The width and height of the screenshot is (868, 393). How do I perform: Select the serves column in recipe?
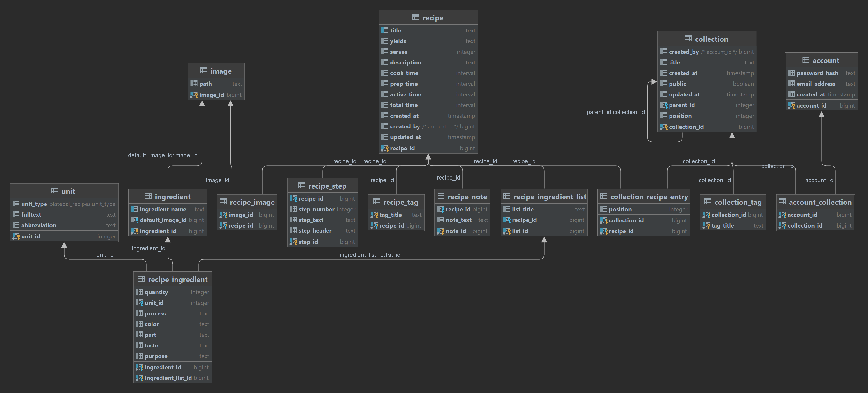click(428, 52)
